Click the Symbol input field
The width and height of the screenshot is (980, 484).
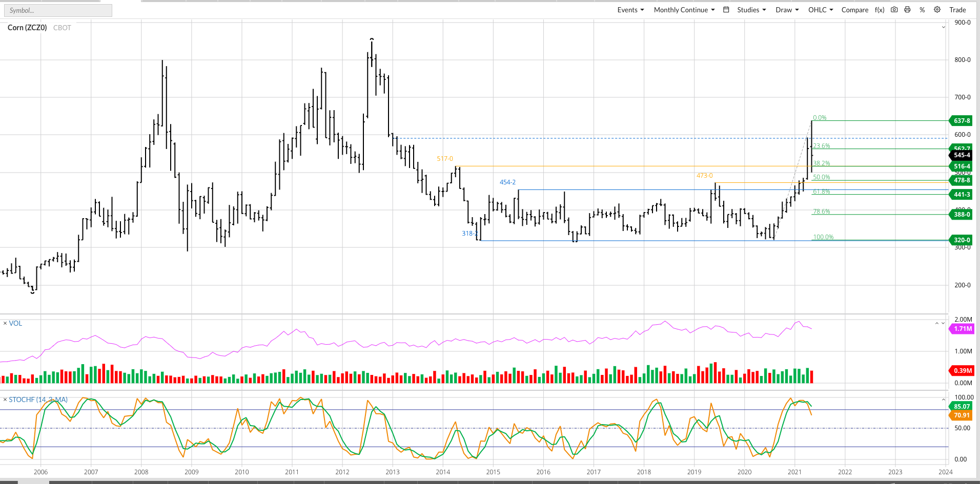[58, 10]
